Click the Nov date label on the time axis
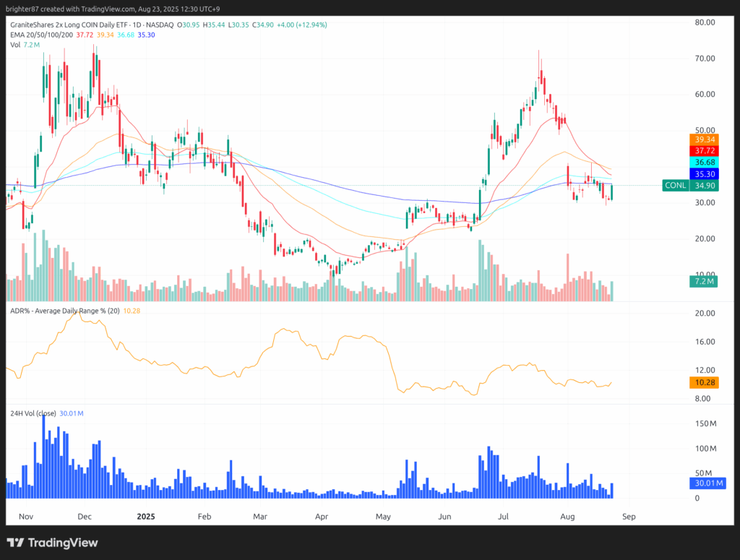The image size is (740, 560). pyautogui.click(x=26, y=517)
